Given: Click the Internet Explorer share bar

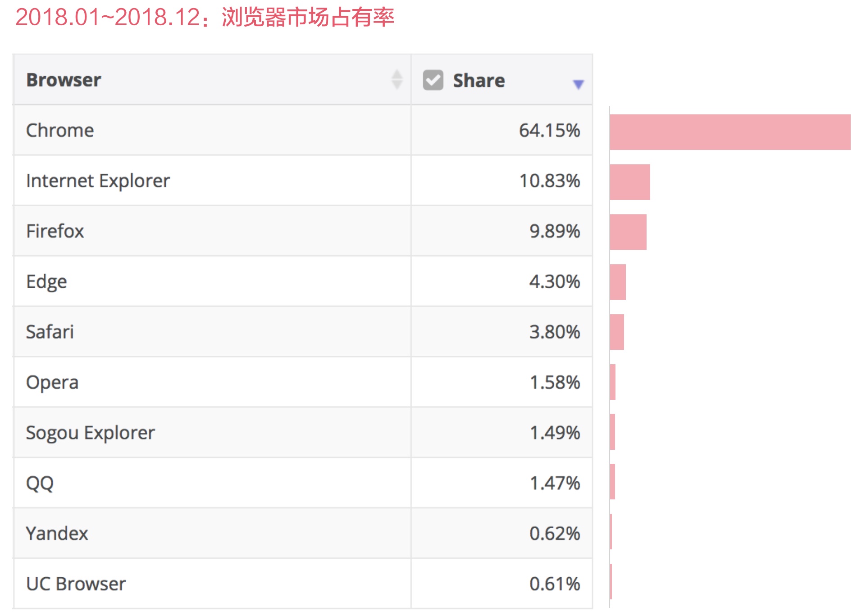Looking at the screenshot, I should pyautogui.click(x=629, y=182).
